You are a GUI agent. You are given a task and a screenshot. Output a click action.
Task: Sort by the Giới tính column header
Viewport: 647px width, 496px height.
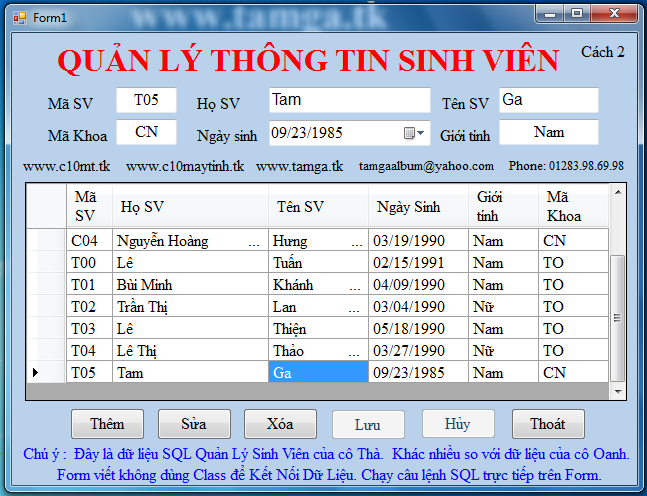pos(503,206)
